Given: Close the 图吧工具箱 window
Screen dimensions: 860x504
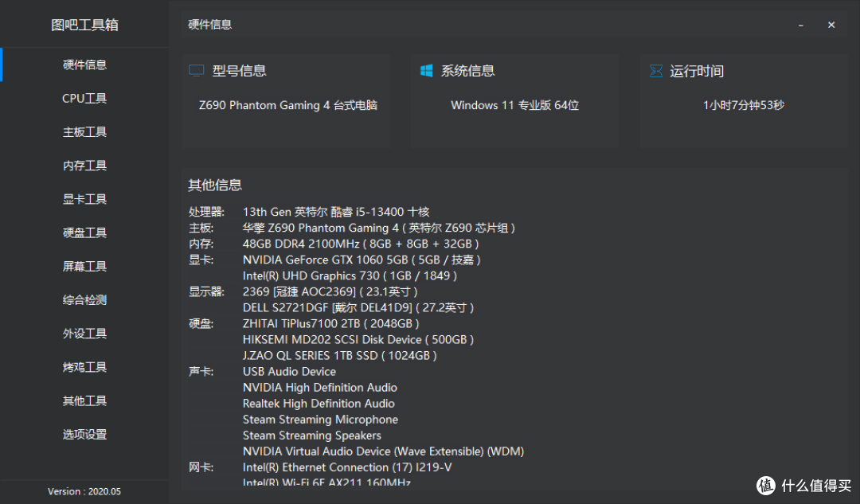Looking at the screenshot, I should pos(831,25).
